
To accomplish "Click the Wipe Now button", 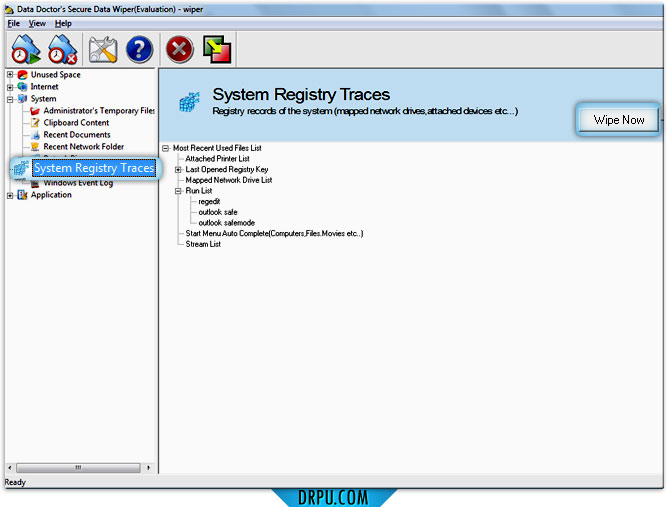I will click(x=619, y=120).
